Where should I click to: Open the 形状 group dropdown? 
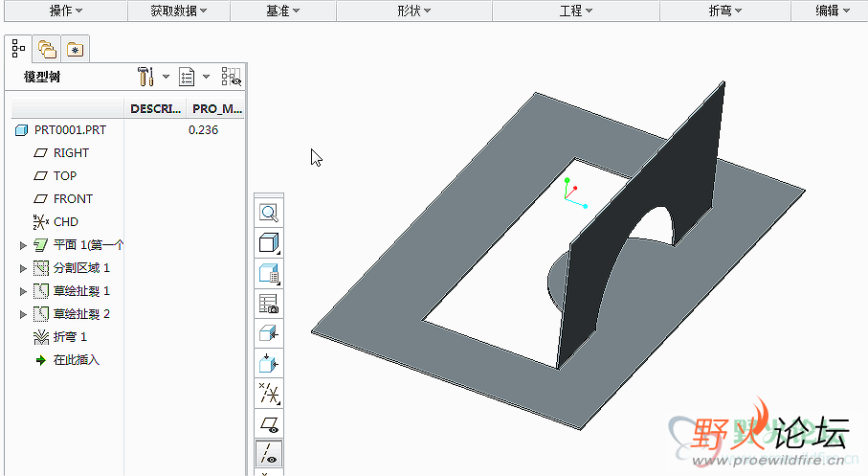pos(414,11)
